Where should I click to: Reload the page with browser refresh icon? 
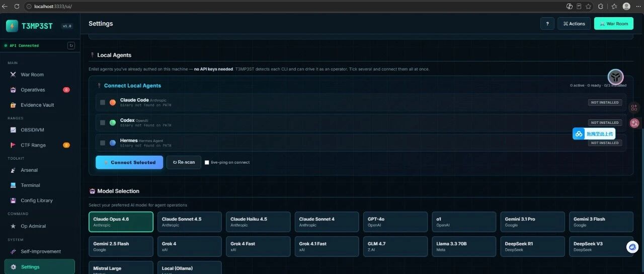(x=17, y=6)
